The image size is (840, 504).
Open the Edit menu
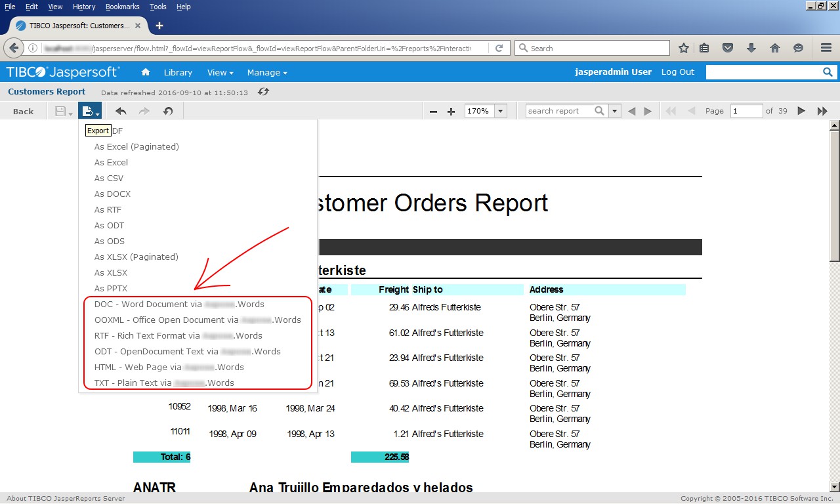point(31,7)
